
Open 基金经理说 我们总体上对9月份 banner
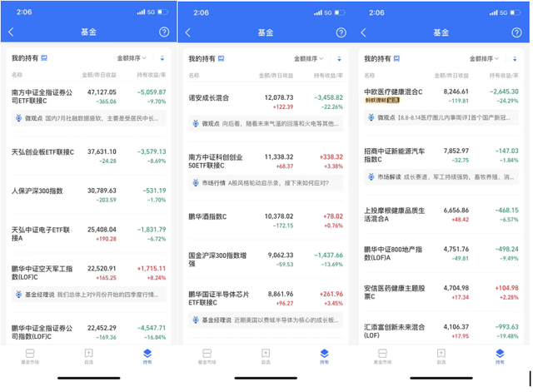coord(89,294)
